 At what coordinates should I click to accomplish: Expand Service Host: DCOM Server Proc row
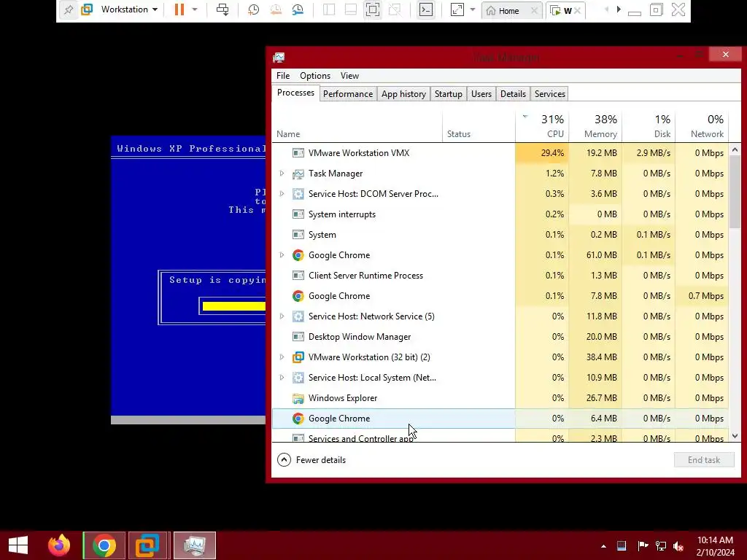(282, 194)
